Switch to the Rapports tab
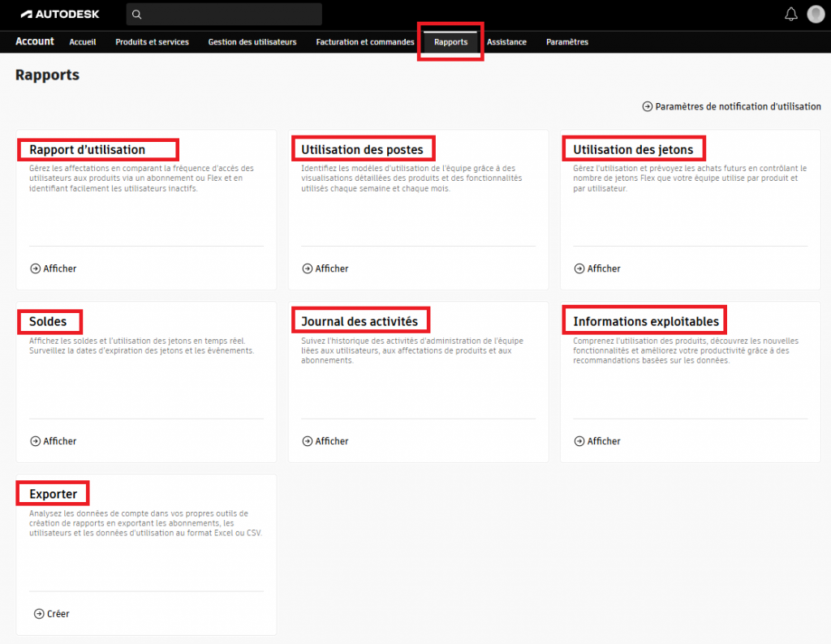Screen dimensions: 831x644 (450, 42)
